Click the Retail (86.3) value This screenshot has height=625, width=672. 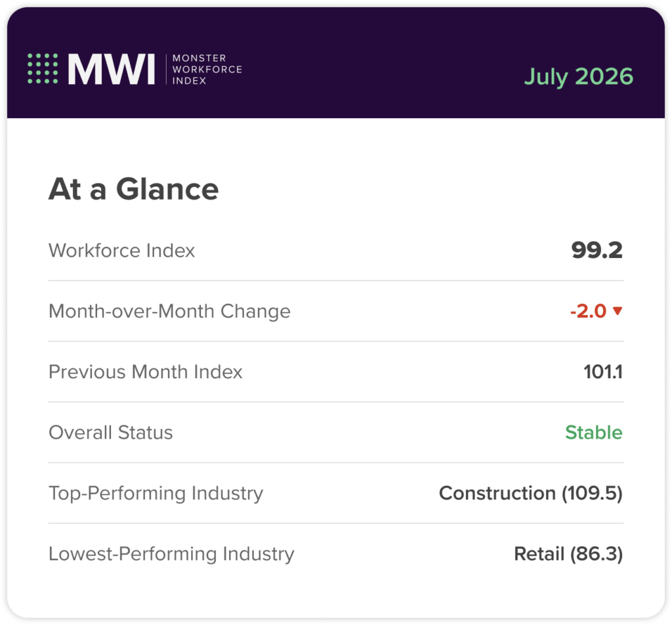pyautogui.click(x=568, y=554)
